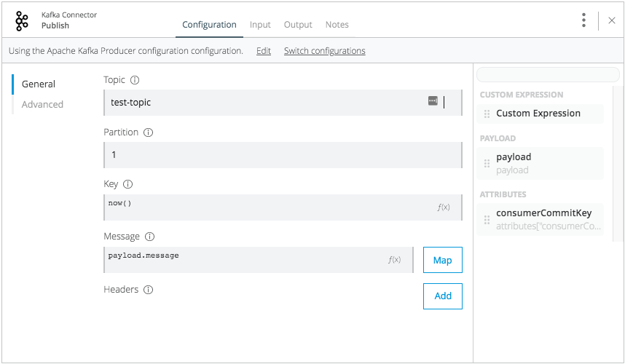This screenshot has height=364, width=625.
Task: Click the 'Publish' operation name text
Action: [55, 25]
